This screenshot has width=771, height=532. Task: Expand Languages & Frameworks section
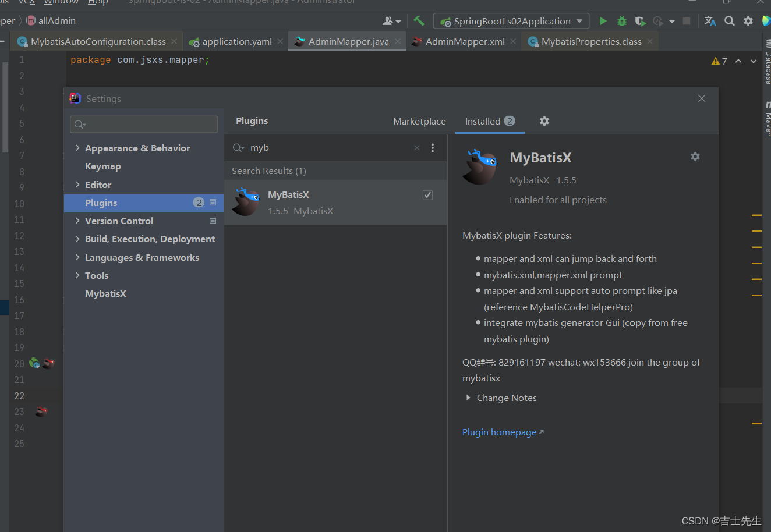click(77, 257)
